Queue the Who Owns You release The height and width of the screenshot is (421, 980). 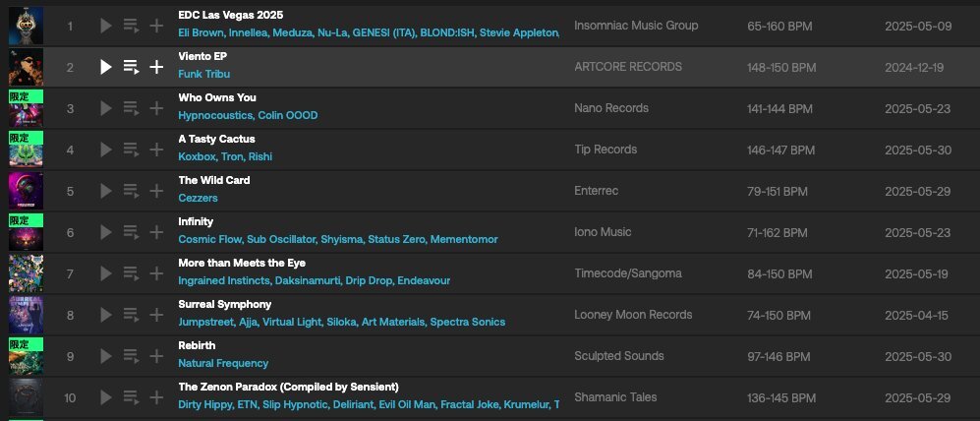click(x=132, y=108)
